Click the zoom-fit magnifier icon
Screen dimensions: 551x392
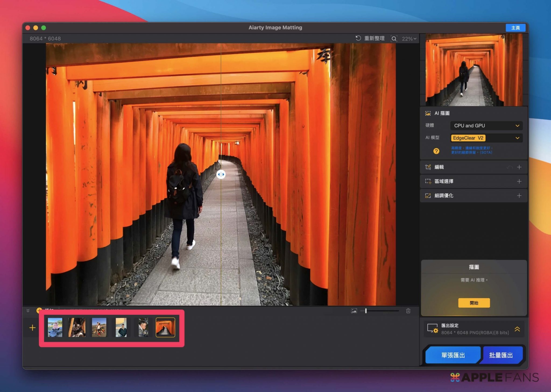click(x=394, y=38)
